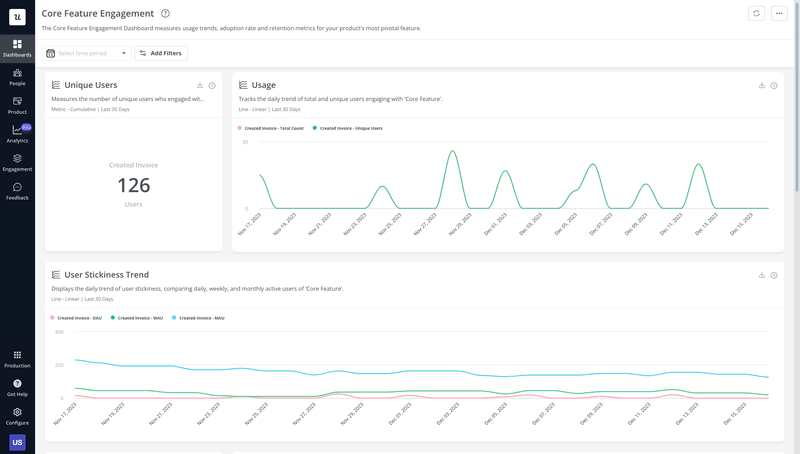
Task: Toggle the WAU legend color marker
Action: click(113, 318)
